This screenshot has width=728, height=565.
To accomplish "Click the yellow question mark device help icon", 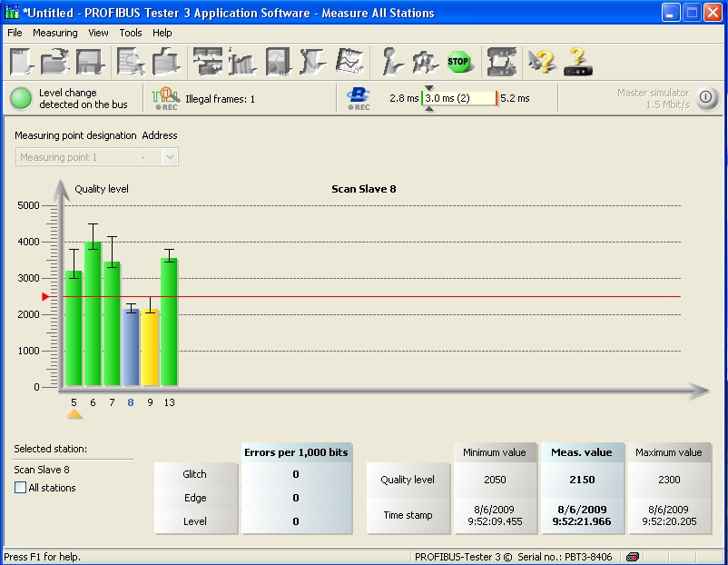I will [578, 62].
